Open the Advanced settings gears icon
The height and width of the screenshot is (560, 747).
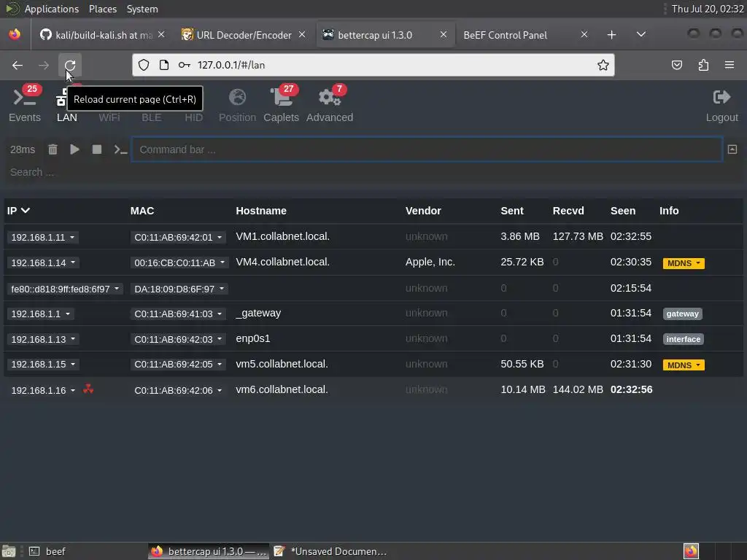330,98
